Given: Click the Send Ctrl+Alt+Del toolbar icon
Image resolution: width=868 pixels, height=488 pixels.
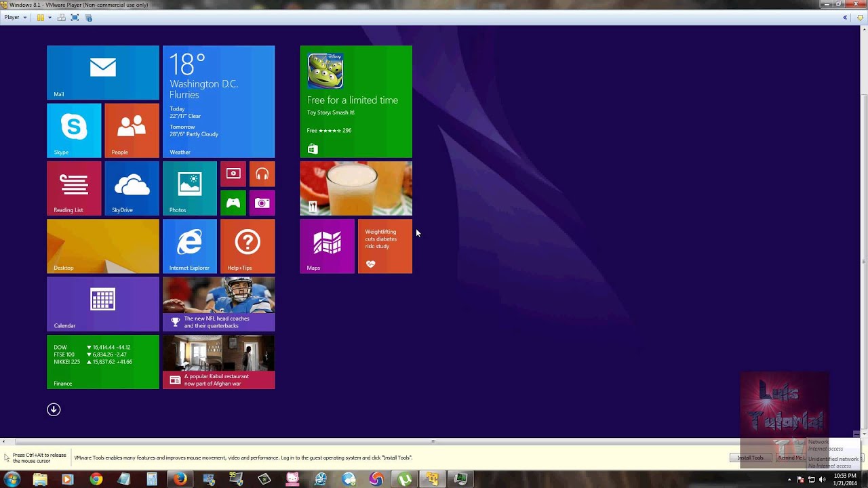Looking at the screenshot, I should [62, 18].
